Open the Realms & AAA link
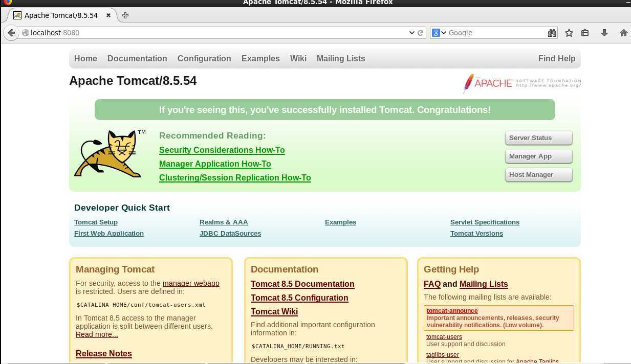The image size is (631, 364). [224, 222]
